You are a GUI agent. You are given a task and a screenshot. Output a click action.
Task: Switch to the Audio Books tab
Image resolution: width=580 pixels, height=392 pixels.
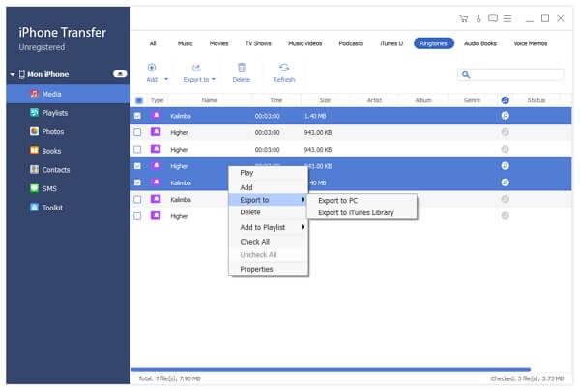480,43
